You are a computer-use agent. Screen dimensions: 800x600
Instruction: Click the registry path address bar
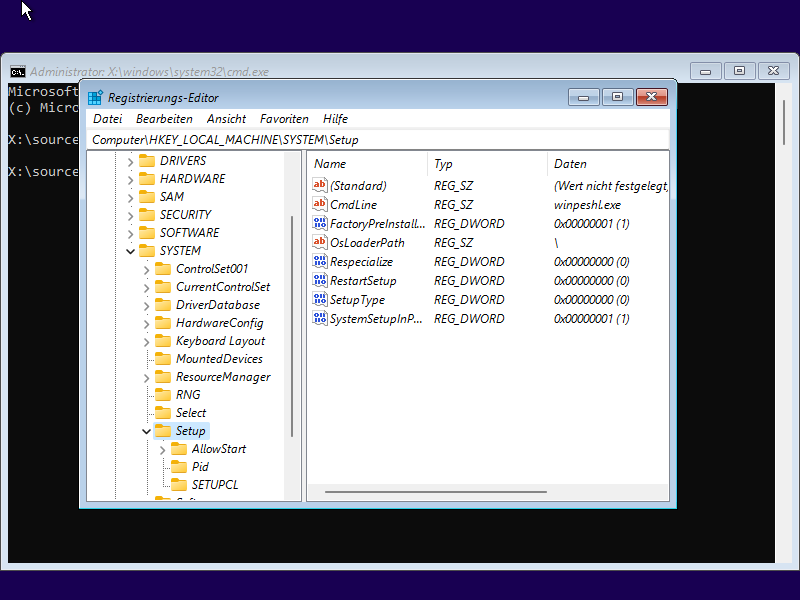378,140
